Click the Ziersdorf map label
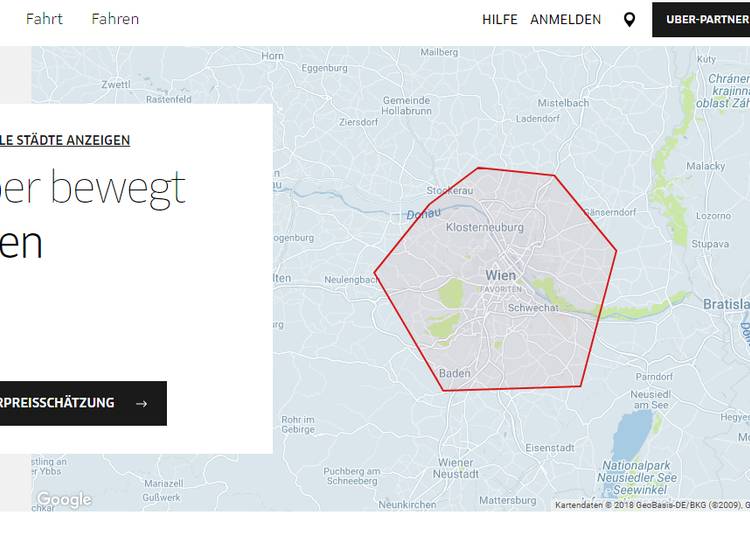 coord(358,122)
